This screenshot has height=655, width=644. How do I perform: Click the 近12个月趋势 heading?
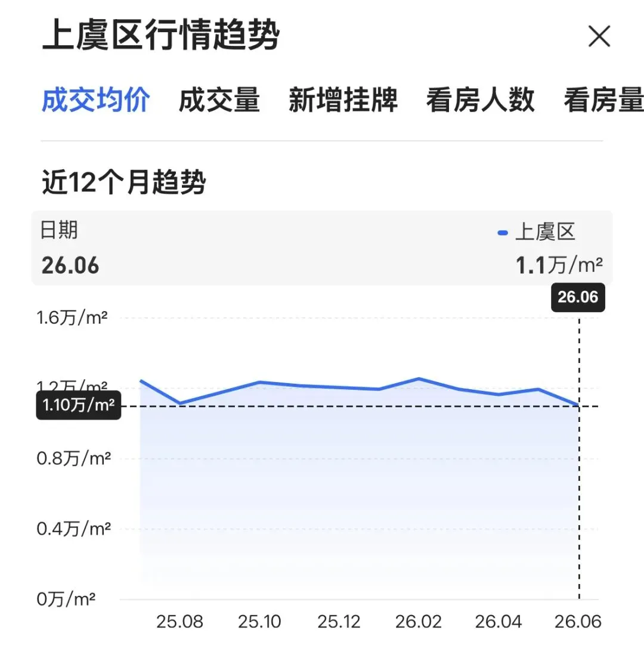pos(123,182)
